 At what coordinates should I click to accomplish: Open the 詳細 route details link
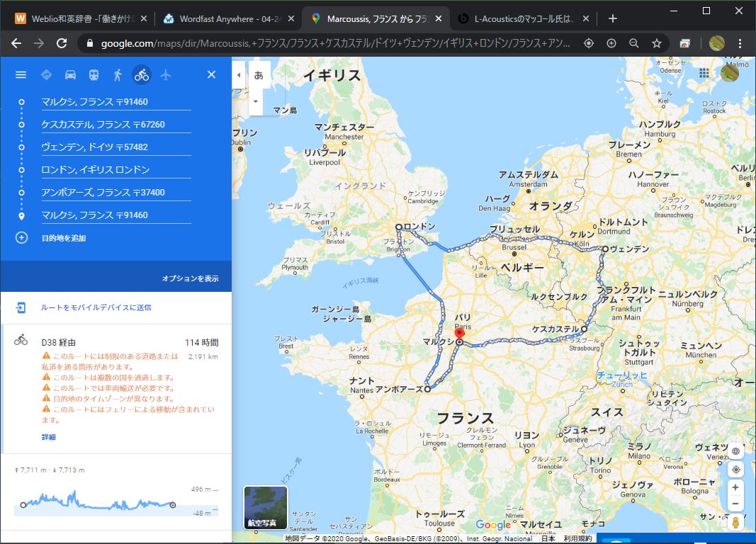point(49,437)
